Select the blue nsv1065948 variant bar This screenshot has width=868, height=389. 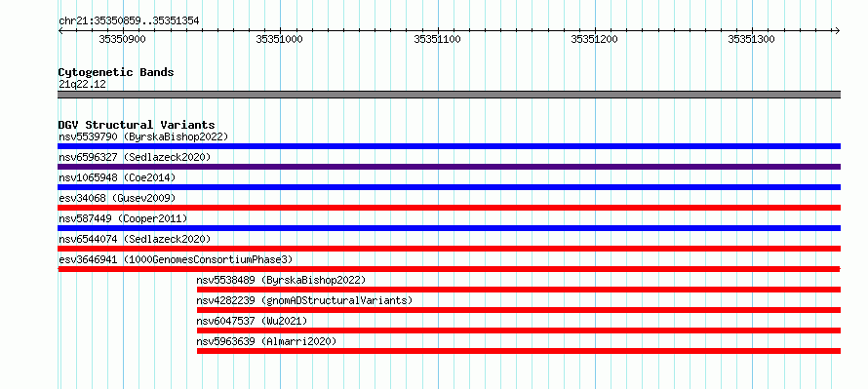coord(450,187)
